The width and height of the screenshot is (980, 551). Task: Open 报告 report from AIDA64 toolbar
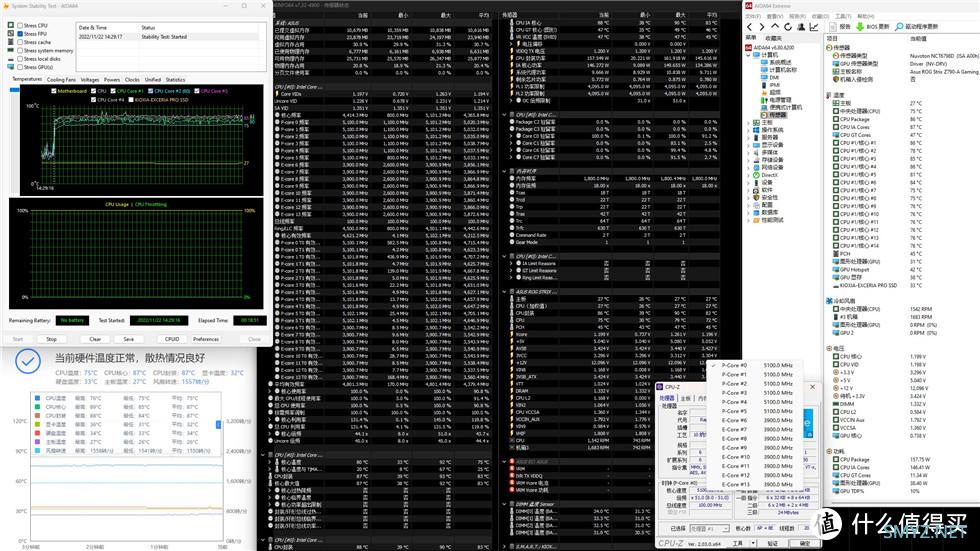tap(840, 27)
